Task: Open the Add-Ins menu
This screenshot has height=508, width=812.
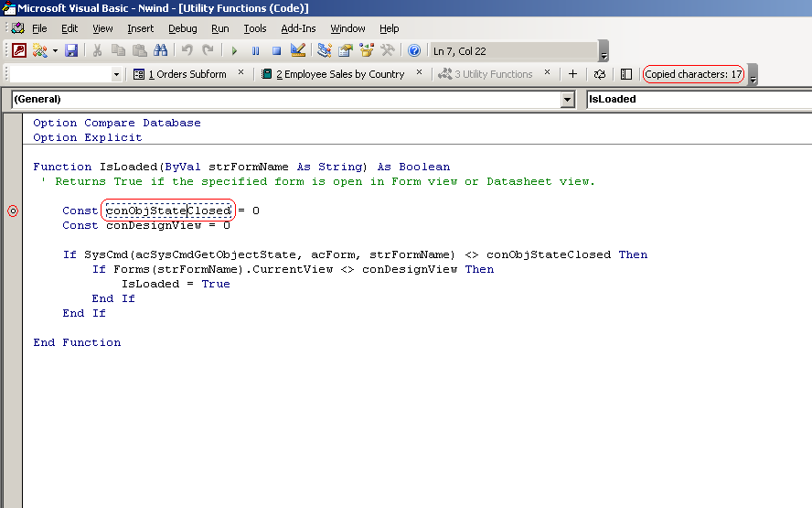Action: pyautogui.click(x=298, y=28)
